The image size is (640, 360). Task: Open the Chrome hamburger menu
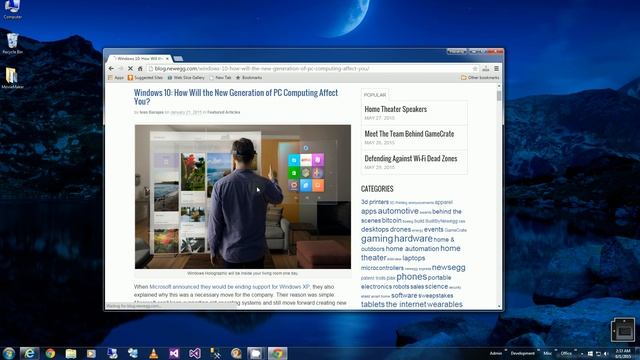496,69
